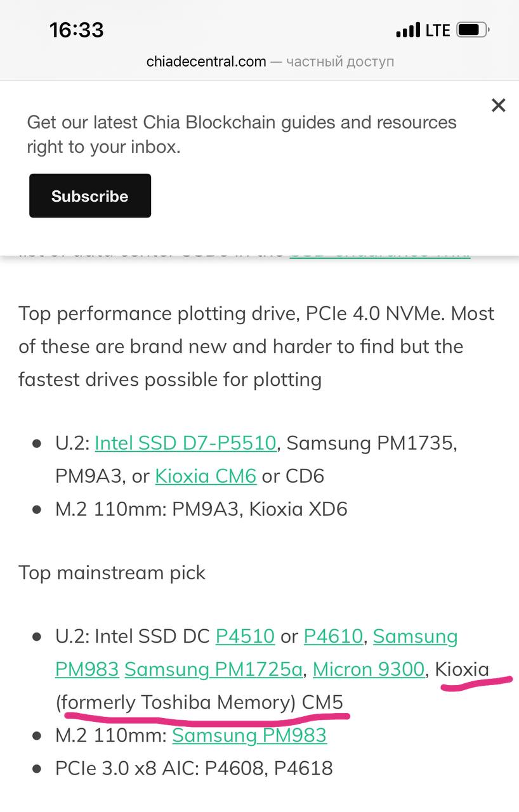Tap the LTE network indicator
The height and width of the screenshot is (812, 519).
point(438,30)
